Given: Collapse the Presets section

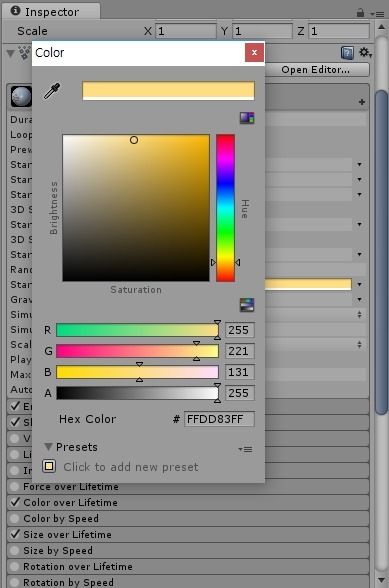Looking at the screenshot, I should (x=48, y=447).
